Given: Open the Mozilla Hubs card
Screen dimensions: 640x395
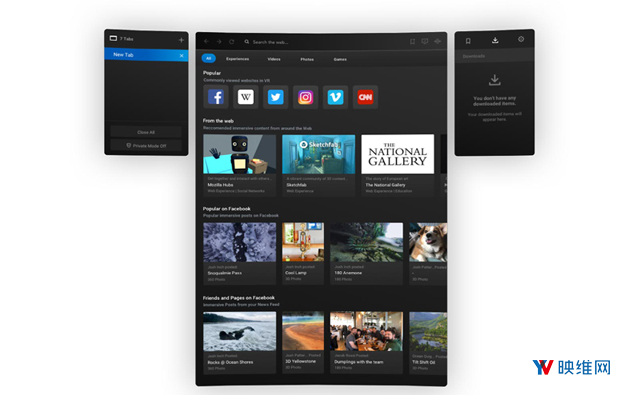Looking at the screenshot, I should point(240,166).
